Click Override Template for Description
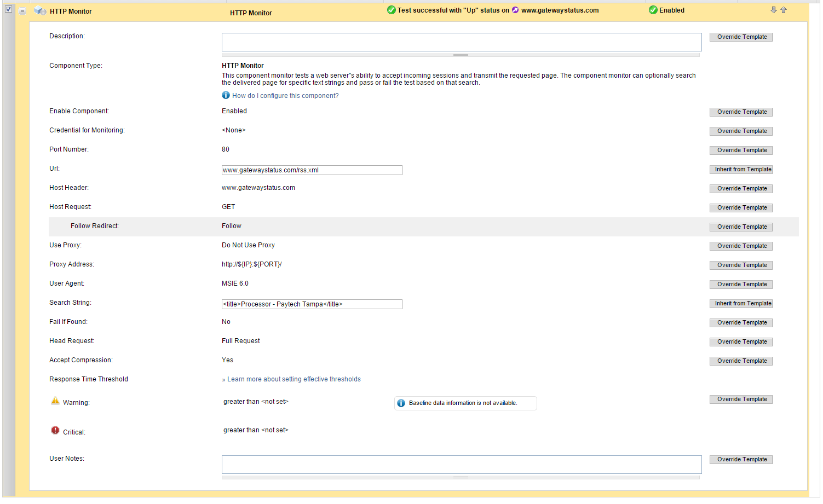The height and width of the screenshot is (504, 823). (x=741, y=37)
